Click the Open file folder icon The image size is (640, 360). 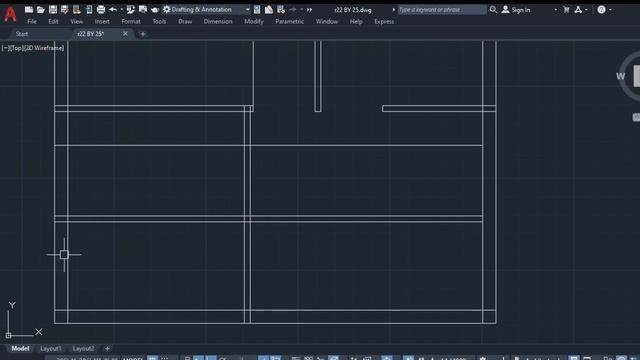40,9
